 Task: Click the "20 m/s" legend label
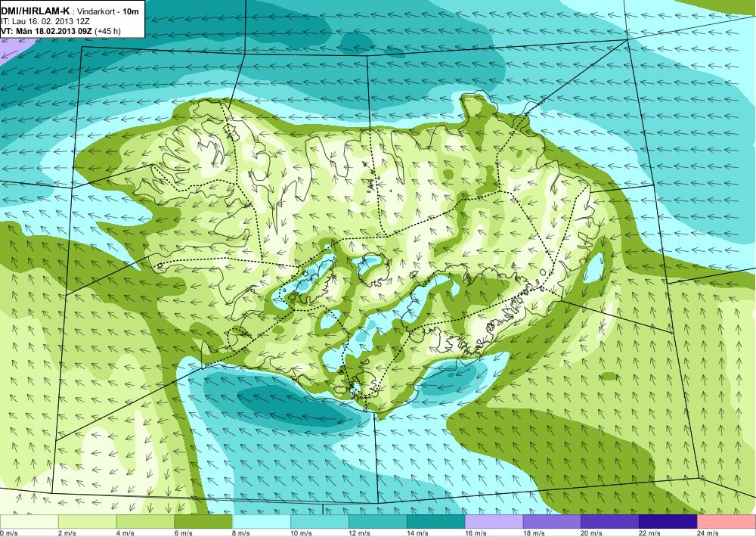click(592, 533)
